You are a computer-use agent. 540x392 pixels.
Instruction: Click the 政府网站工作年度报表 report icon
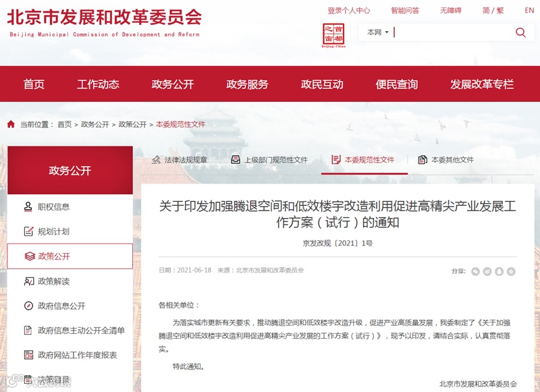(x=28, y=355)
